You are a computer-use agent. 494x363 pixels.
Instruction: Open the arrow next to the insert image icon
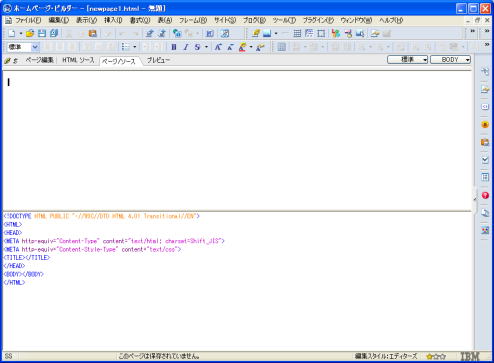point(276,34)
